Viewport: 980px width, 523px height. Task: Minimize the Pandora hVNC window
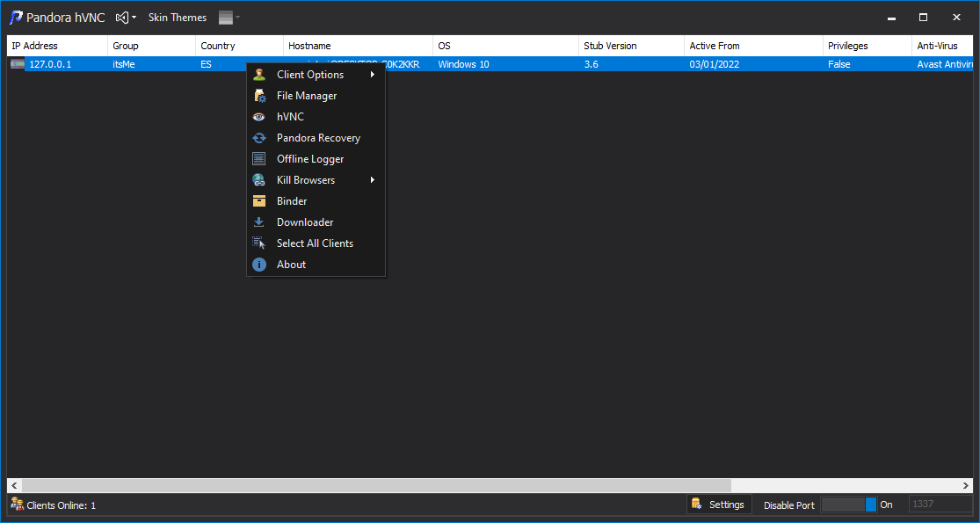(x=891, y=18)
